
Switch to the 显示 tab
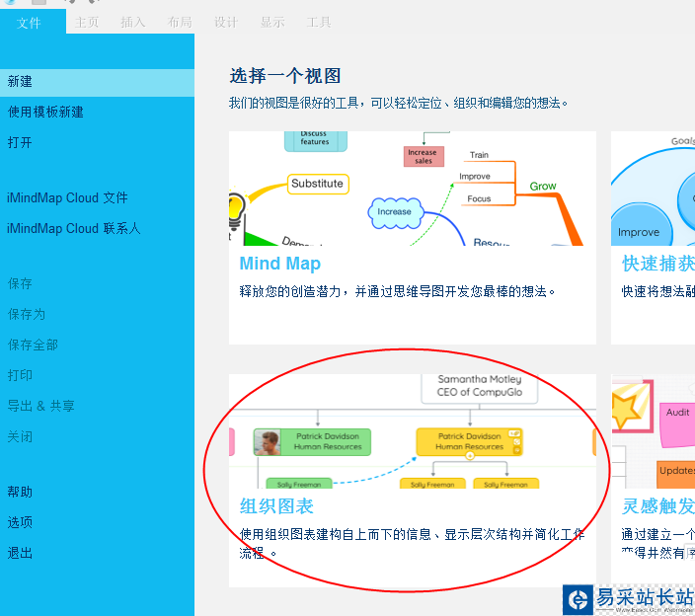(272, 22)
